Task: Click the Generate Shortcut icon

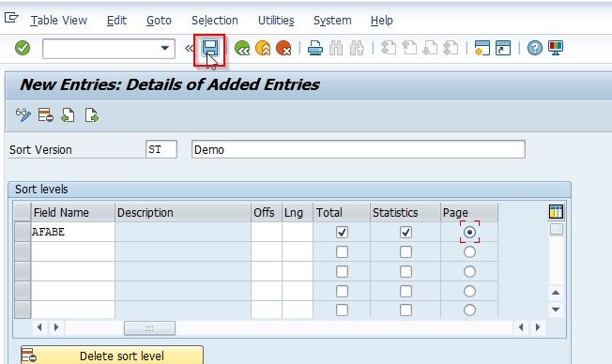Action: click(x=503, y=49)
